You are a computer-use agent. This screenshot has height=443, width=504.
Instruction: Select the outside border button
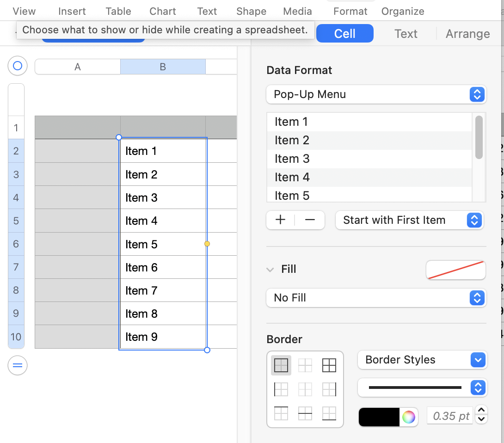[281, 365]
